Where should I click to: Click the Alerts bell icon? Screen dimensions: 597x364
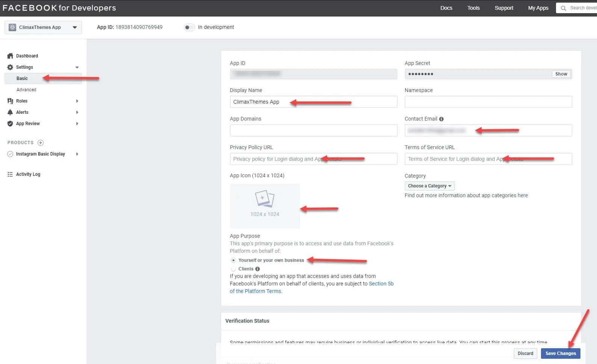(10, 112)
